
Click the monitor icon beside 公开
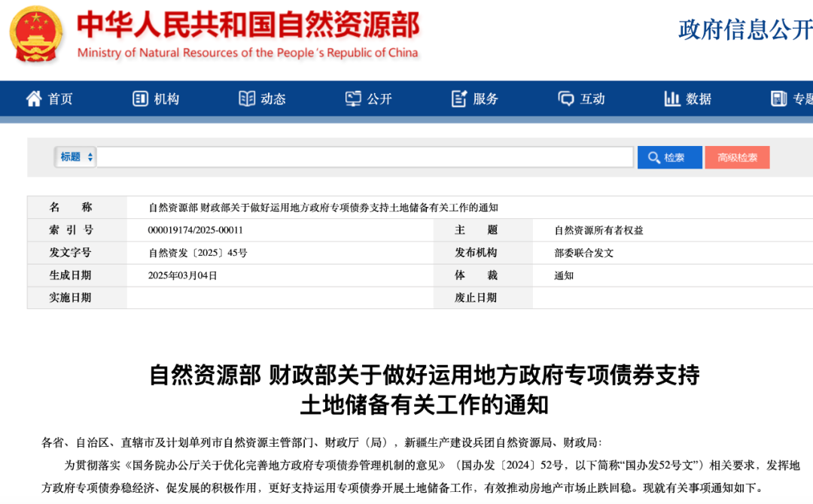(353, 99)
